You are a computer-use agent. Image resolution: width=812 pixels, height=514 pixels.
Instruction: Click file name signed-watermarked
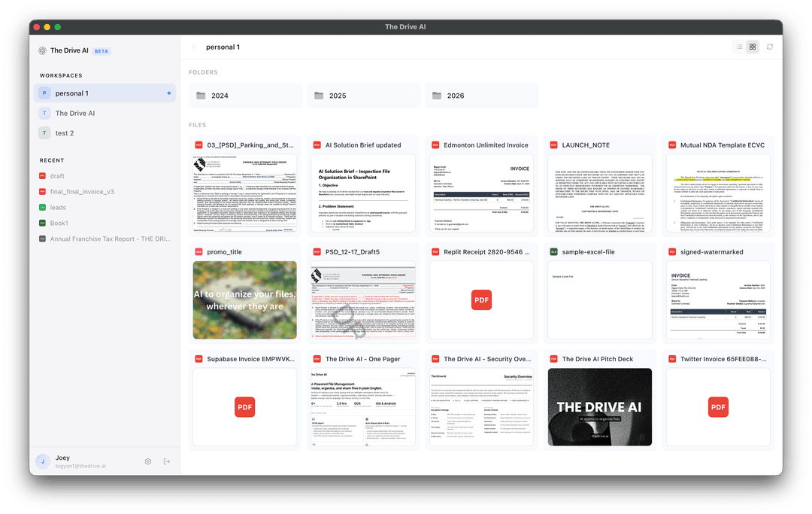click(x=711, y=252)
